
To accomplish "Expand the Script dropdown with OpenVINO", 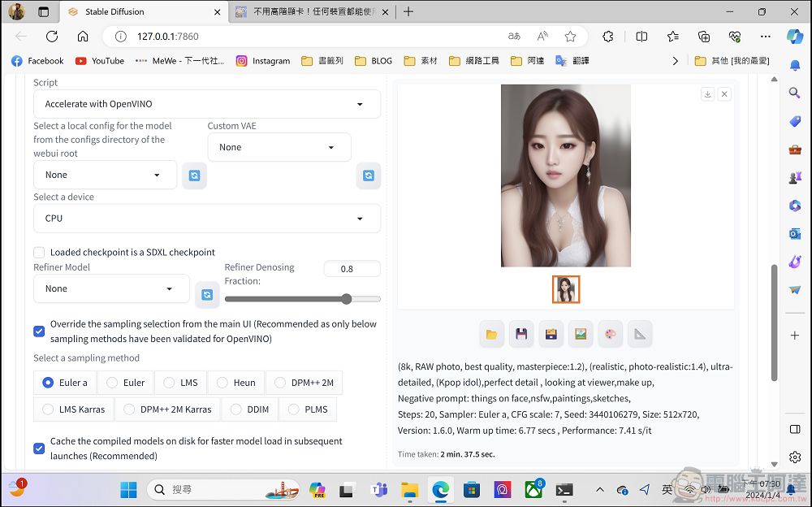I will pos(207,104).
